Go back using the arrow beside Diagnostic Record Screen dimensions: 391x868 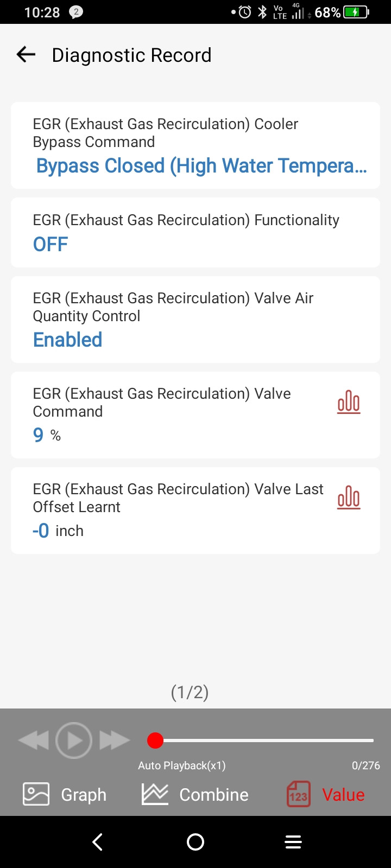pos(26,55)
